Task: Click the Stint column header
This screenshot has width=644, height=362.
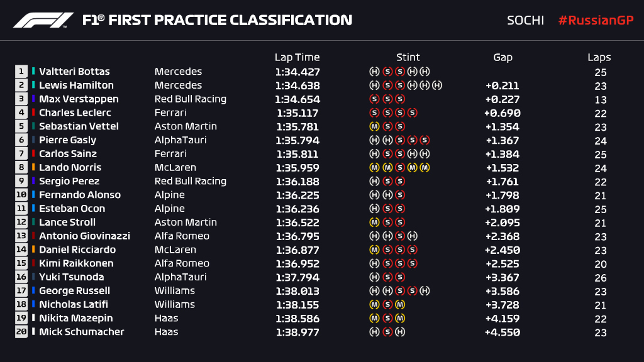Action: [408, 57]
